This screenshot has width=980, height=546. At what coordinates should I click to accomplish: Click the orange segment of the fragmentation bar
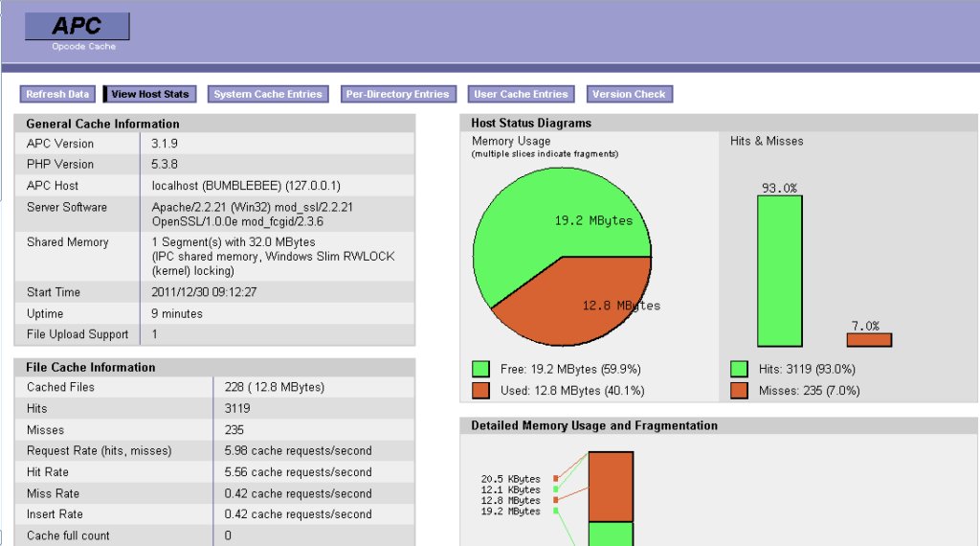[611, 486]
